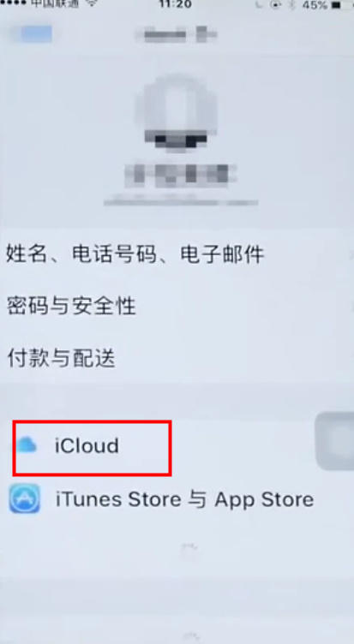Tap the chevron on 密码与安全性 row
The height and width of the screenshot is (644, 354).
pos(351,306)
